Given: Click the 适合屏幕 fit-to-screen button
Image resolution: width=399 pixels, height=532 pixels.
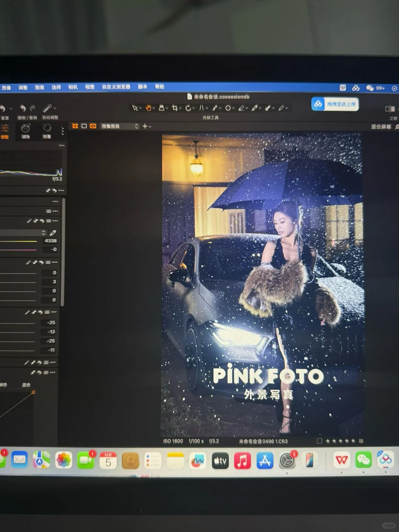Looking at the screenshot, I should [381, 127].
